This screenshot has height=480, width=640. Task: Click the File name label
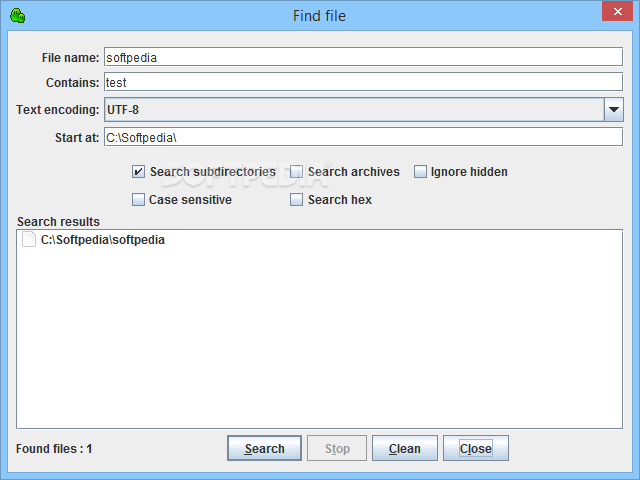pyautogui.click(x=71, y=58)
